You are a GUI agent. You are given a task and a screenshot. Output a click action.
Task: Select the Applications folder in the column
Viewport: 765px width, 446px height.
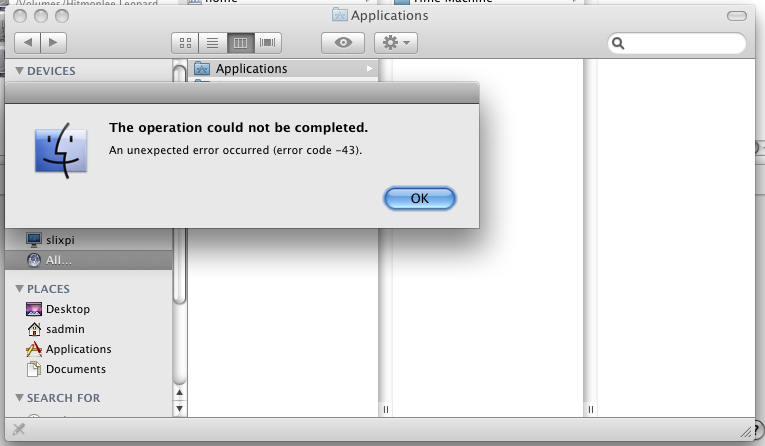click(x=283, y=68)
